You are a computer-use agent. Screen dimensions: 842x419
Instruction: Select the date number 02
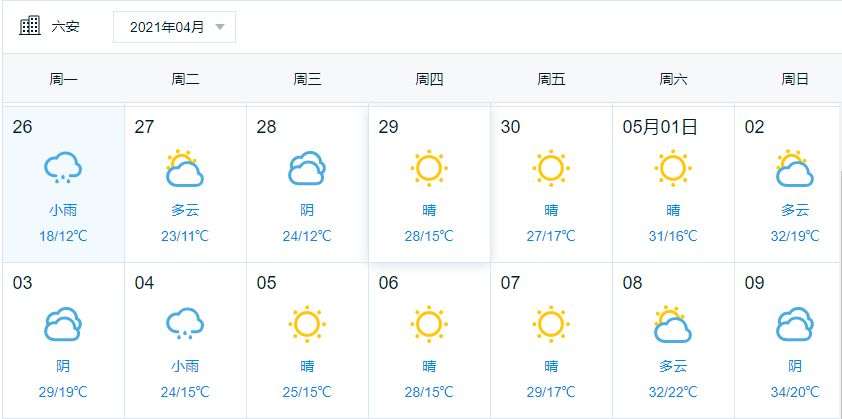[754, 127]
